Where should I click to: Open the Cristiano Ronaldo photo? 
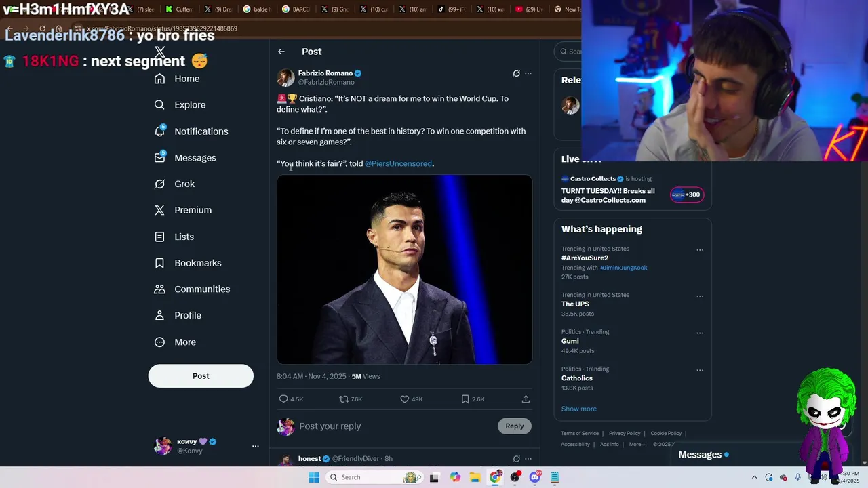pos(404,270)
